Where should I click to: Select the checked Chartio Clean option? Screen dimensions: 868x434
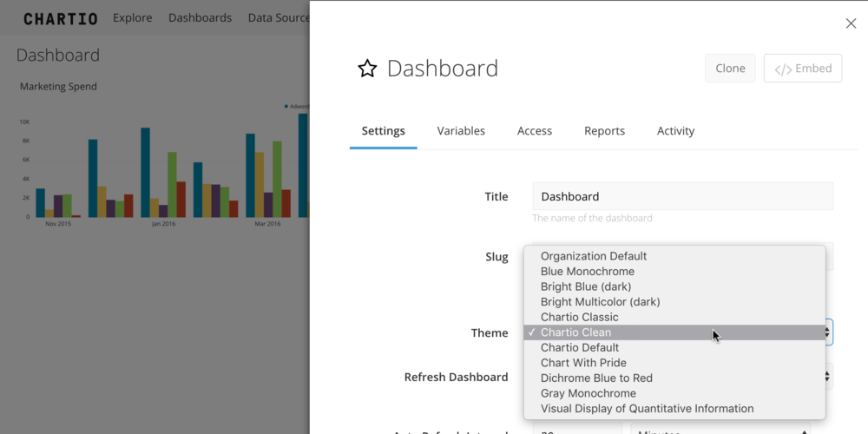coord(674,332)
